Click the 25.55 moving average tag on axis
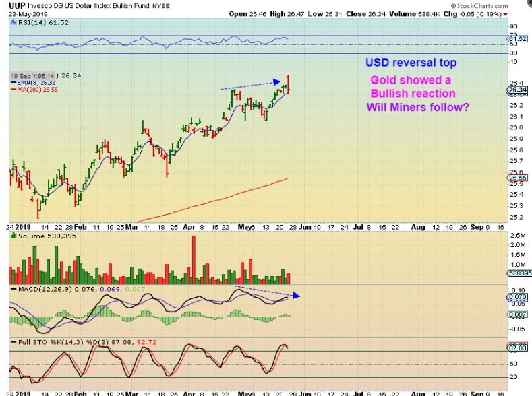Image resolution: width=532 pixels, height=396 pixels. [518, 178]
